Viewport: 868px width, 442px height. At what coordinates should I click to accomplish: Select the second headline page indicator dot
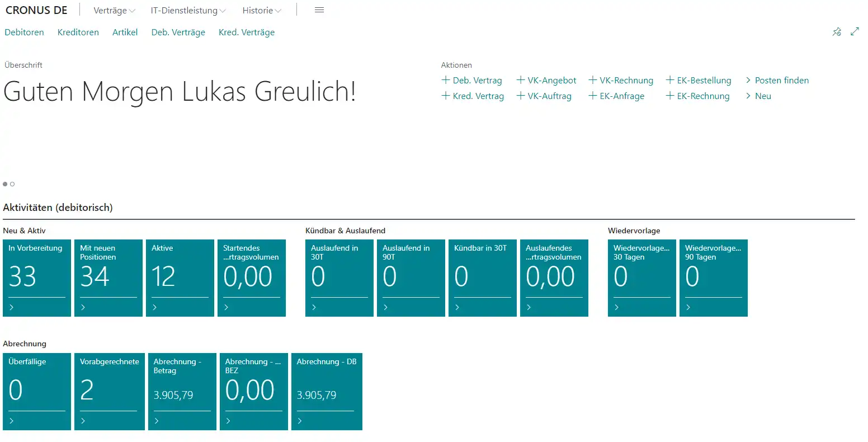coord(12,184)
